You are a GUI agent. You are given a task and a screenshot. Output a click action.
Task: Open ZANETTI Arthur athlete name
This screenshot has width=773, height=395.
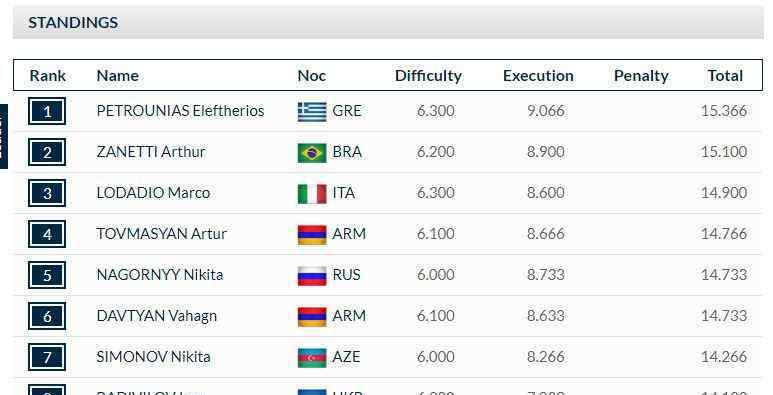click(x=151, y=152)
